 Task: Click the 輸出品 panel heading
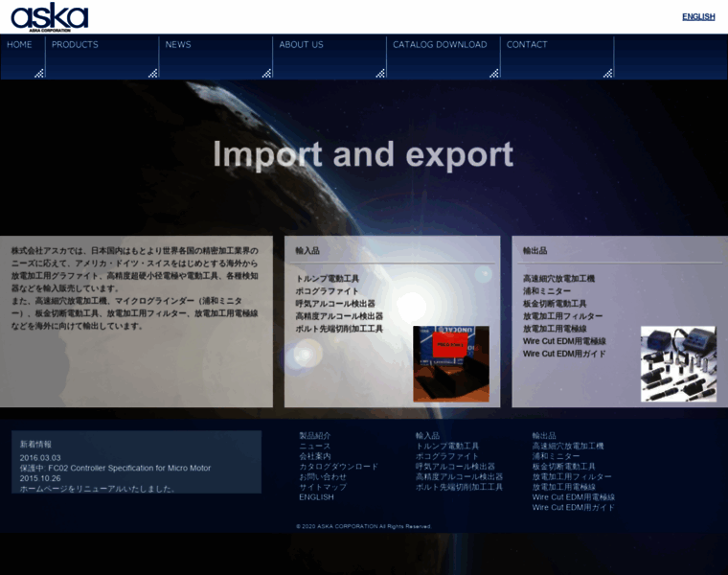[535, 251]
